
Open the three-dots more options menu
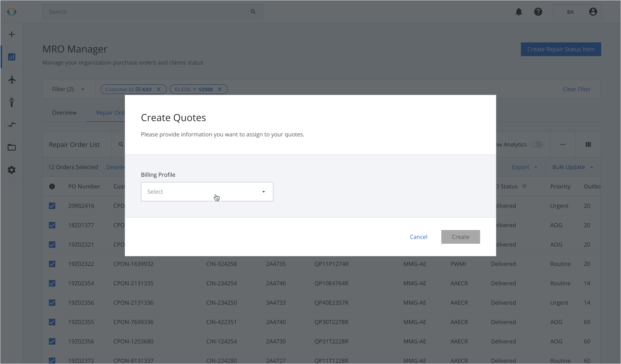click(563, 144)
